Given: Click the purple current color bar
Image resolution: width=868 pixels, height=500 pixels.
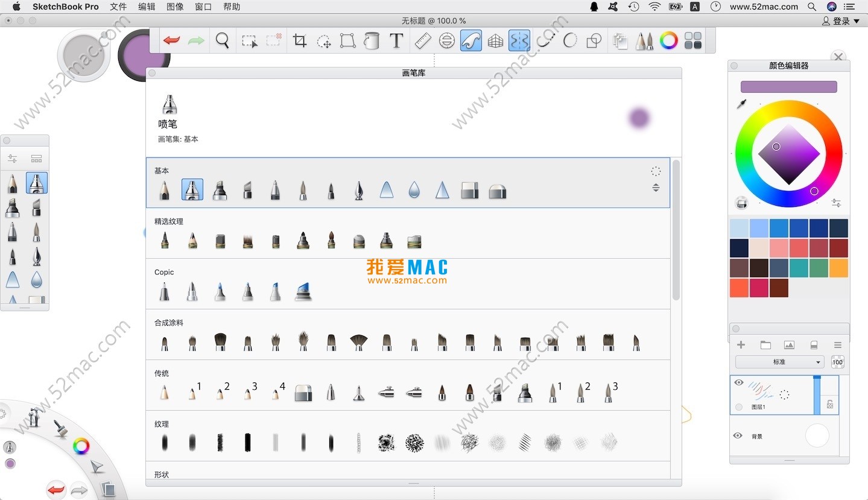Looking at the screenshot, I should pyautogui.click(x=788, y=87).
